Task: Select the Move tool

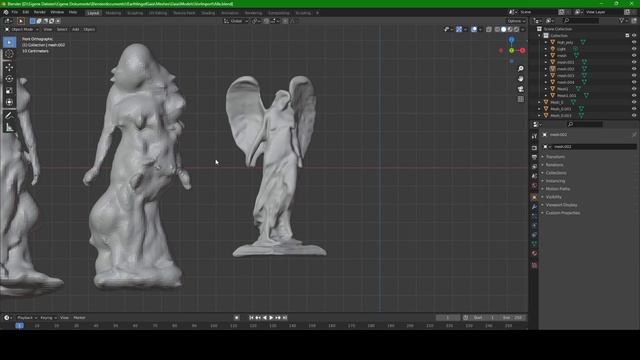Action: coord(9,67)
